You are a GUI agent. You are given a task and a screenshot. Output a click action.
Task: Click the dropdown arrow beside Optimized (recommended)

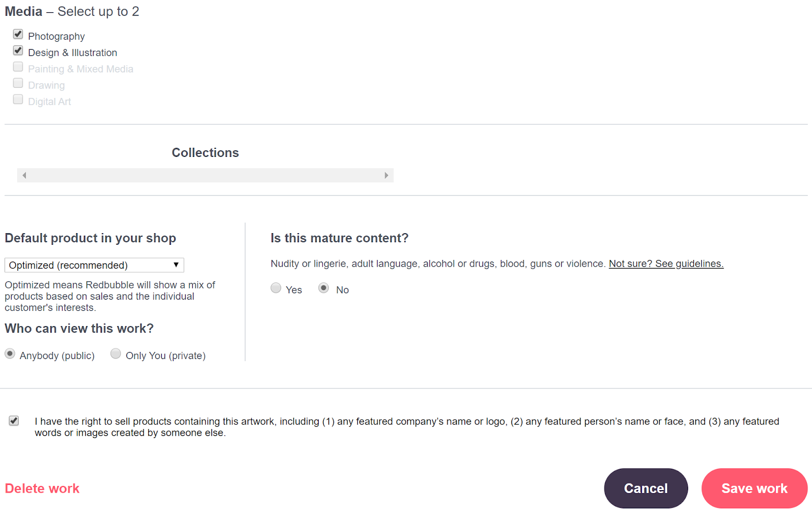(x=176, y=265)
